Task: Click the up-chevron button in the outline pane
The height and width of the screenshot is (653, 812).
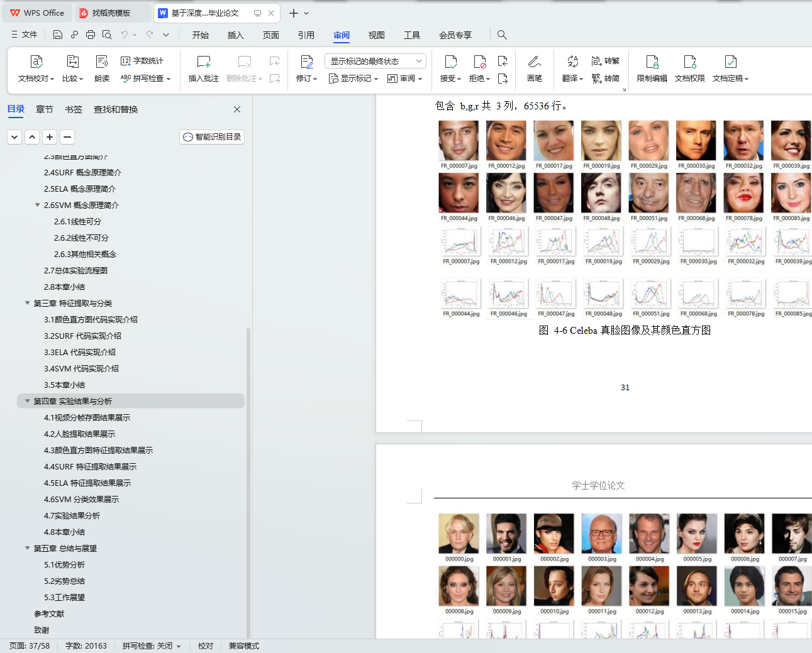Action: (32, 137)
